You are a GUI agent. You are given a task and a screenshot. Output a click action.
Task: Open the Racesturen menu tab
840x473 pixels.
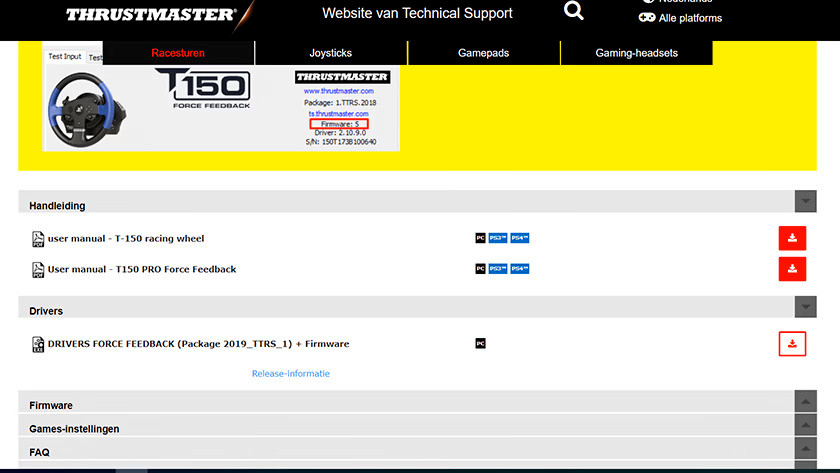(x=180, y=53)
